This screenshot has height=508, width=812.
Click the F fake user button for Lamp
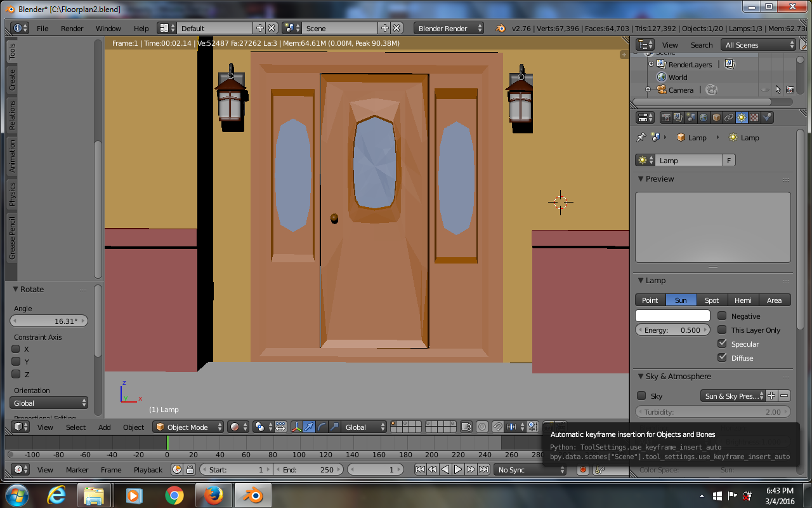click(729, 160)
